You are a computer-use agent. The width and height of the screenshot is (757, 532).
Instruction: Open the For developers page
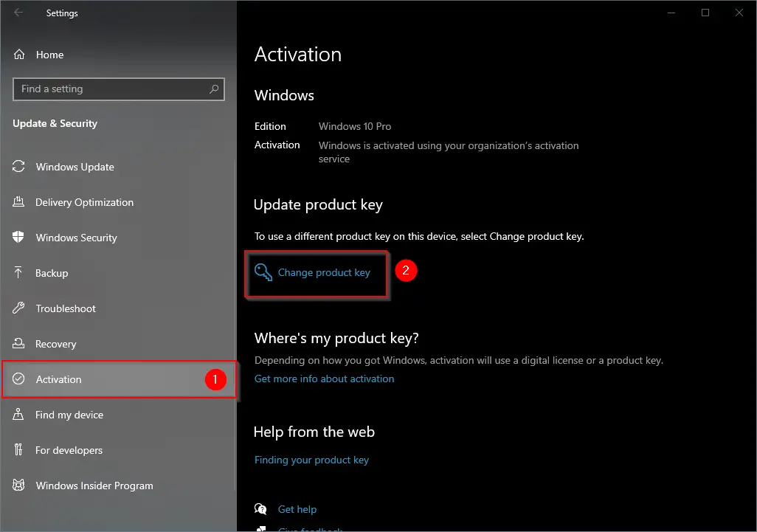click(x=118, y=450)
